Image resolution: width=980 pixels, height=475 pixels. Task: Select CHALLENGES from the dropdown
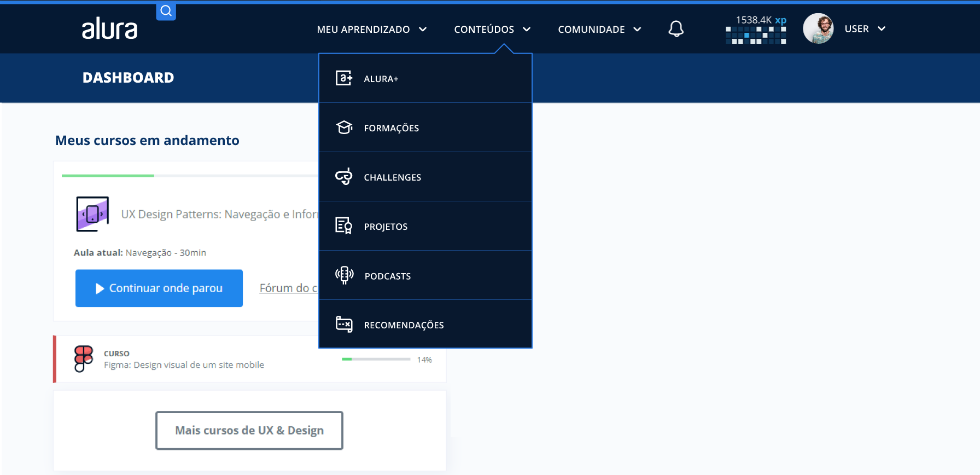425,177
